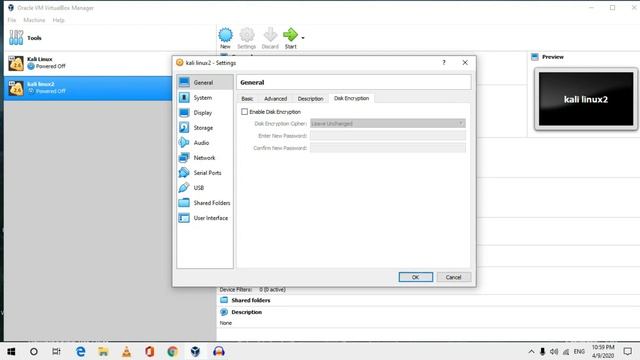Image resolution: width=640 pixels, height=360 pixels.
Task: Open the Network settings category
Action: tap(205, 158)
